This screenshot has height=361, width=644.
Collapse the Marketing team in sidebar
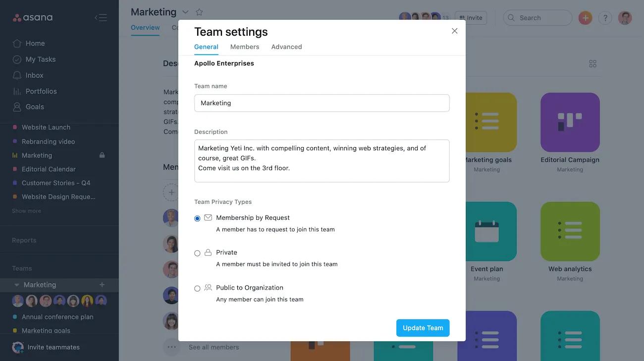pyautogui.click(x=17, y=285)
